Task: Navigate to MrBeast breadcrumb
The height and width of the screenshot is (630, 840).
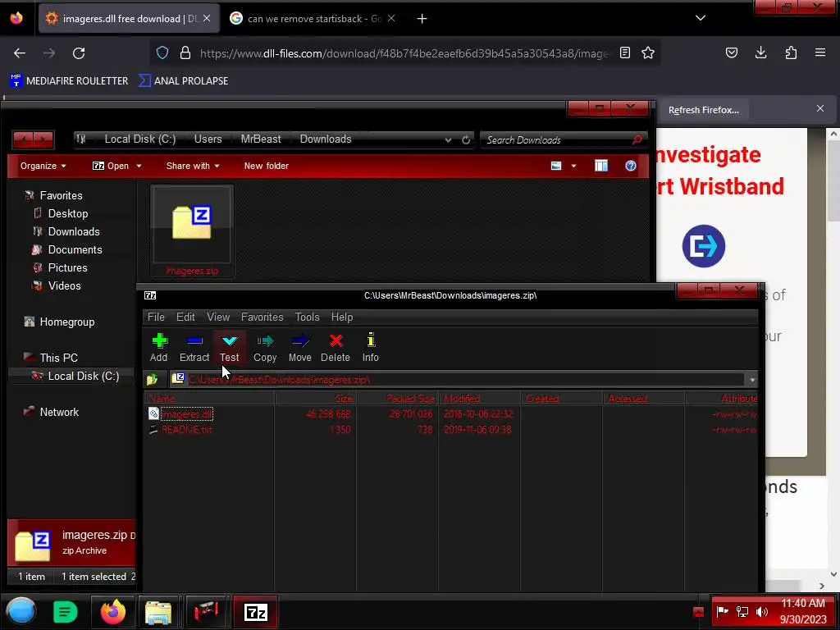Action: point(261,139)
